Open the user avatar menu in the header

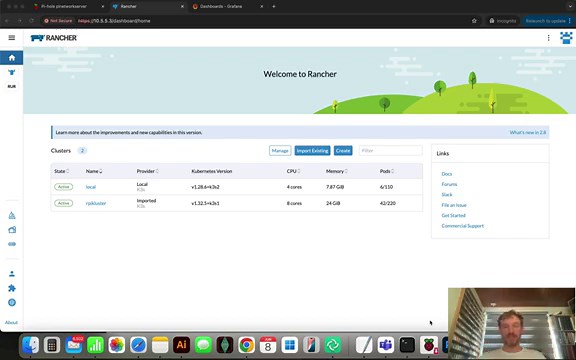[566, 38]
